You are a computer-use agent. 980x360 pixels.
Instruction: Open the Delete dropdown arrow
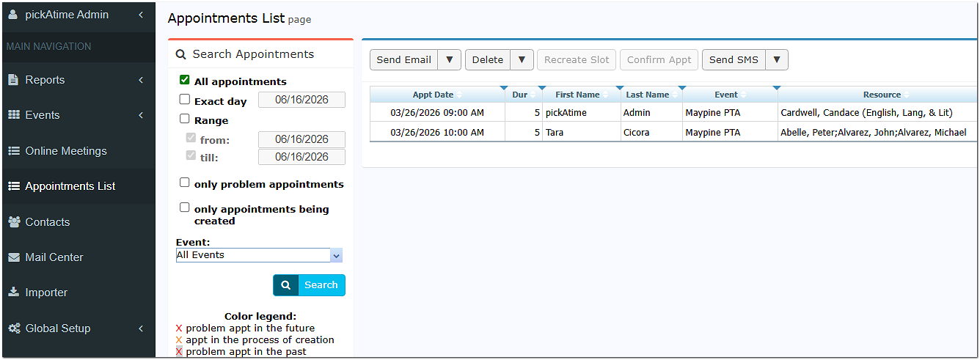(522, 60)
